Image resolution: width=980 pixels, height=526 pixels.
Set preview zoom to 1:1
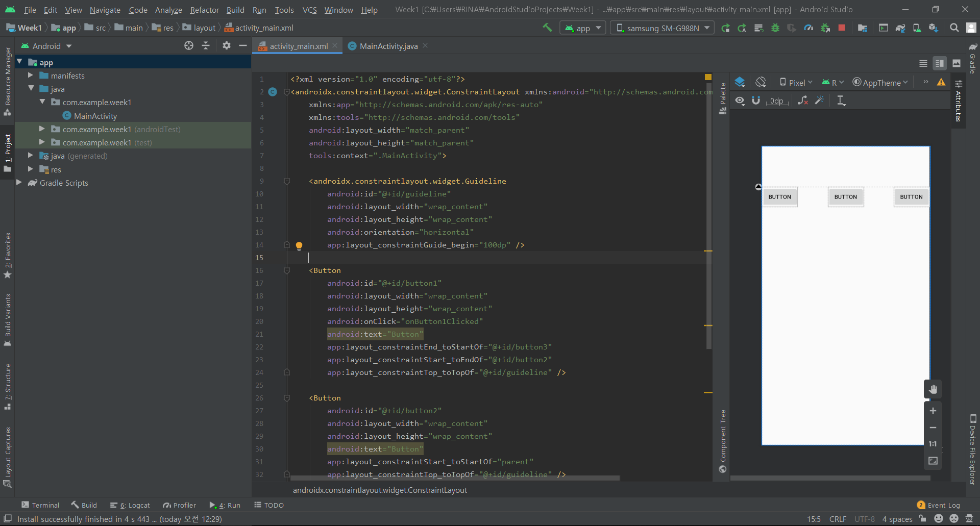point(933,444)
